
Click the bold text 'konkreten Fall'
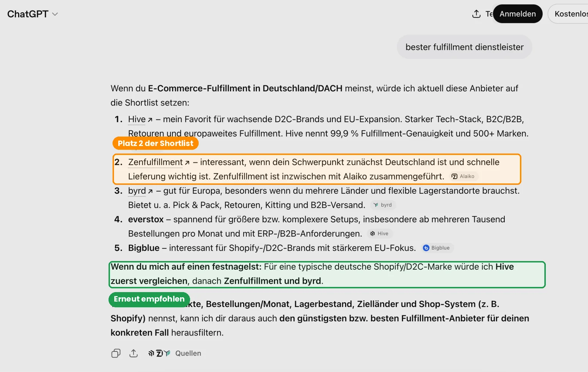click(140, 333)
